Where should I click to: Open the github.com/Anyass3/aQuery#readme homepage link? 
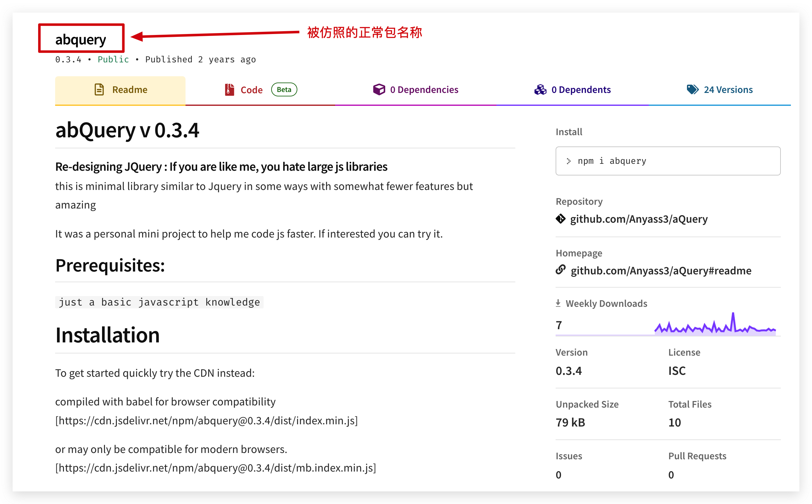tap(661, 271)
